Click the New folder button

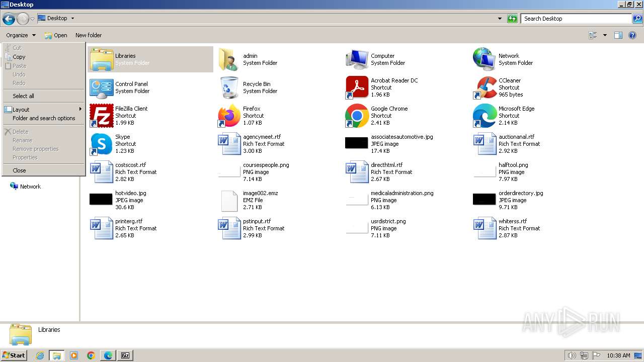click(x=89, y=35)
